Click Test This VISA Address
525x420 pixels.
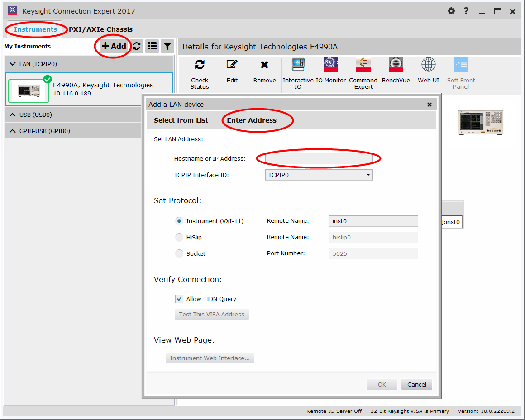(212, 314)
